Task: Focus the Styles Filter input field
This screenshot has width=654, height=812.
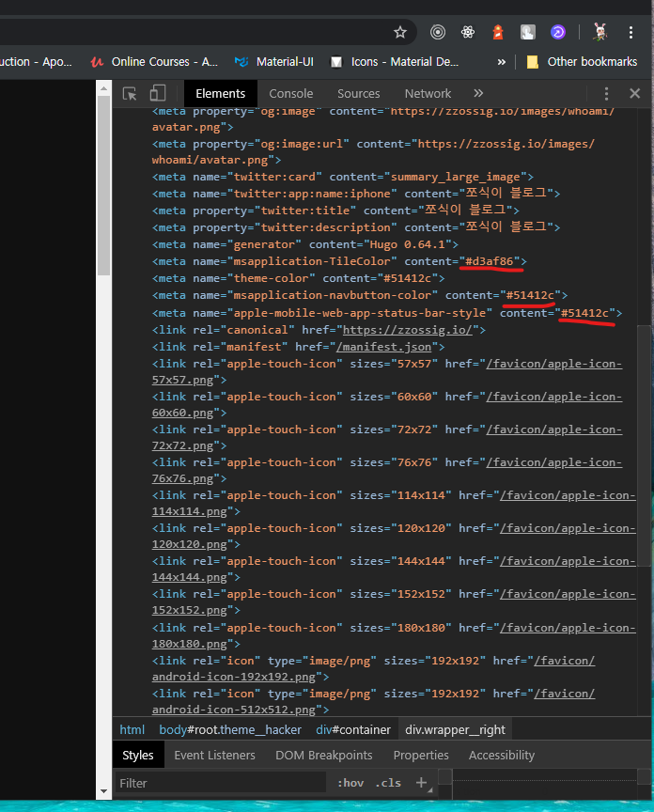Action: tap(220, 783)
